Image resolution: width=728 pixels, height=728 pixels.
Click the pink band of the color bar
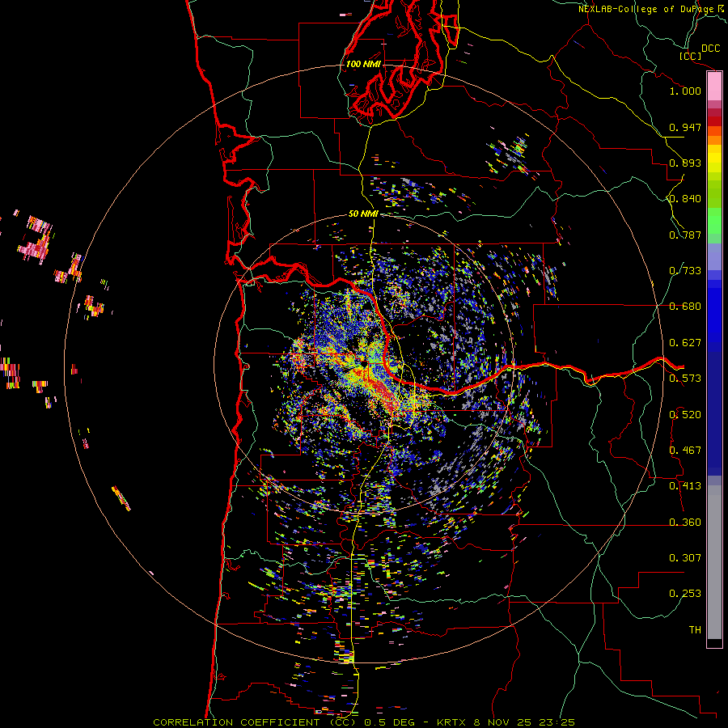pyautogui.click(x=714, y=87)
